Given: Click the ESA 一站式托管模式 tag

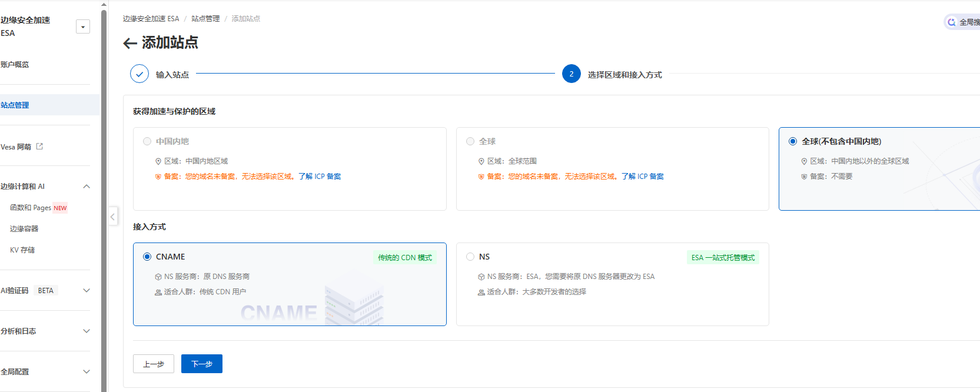Looking at the screenshot, I should click(x=723, y=258).
